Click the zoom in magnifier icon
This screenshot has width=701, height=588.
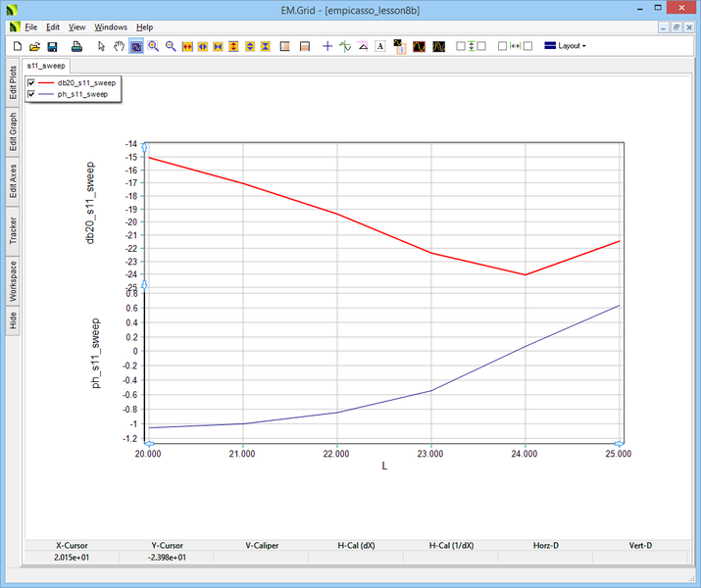click(x=154, y=46)
